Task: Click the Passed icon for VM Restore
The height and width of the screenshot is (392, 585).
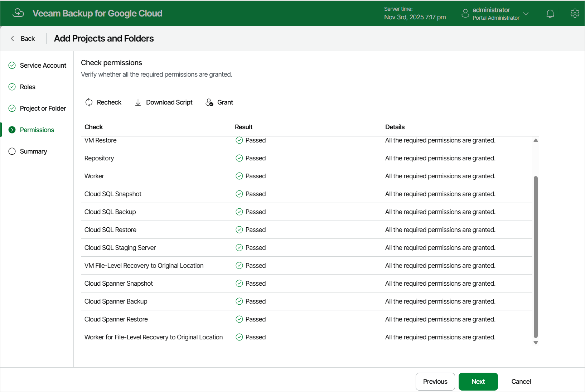Action: tap(239, 140)
